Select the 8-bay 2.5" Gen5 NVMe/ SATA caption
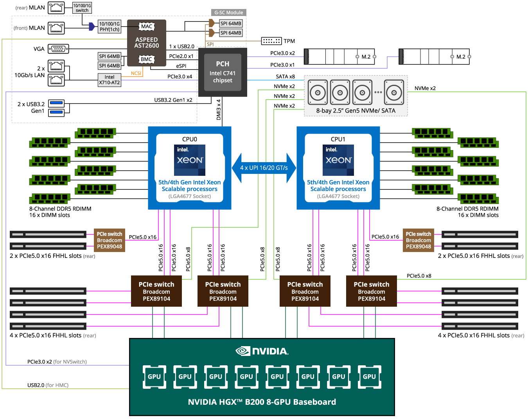 tap(356, 111)
